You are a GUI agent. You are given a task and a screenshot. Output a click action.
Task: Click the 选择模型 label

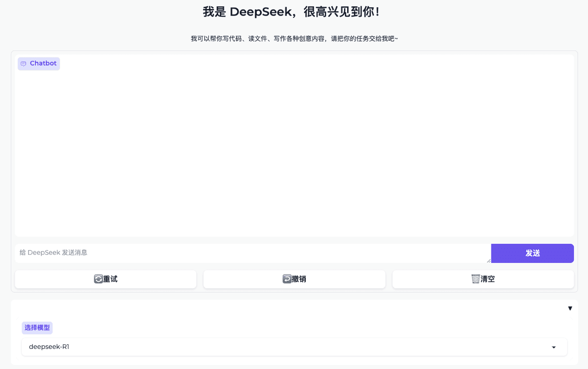tap(37, 328)
